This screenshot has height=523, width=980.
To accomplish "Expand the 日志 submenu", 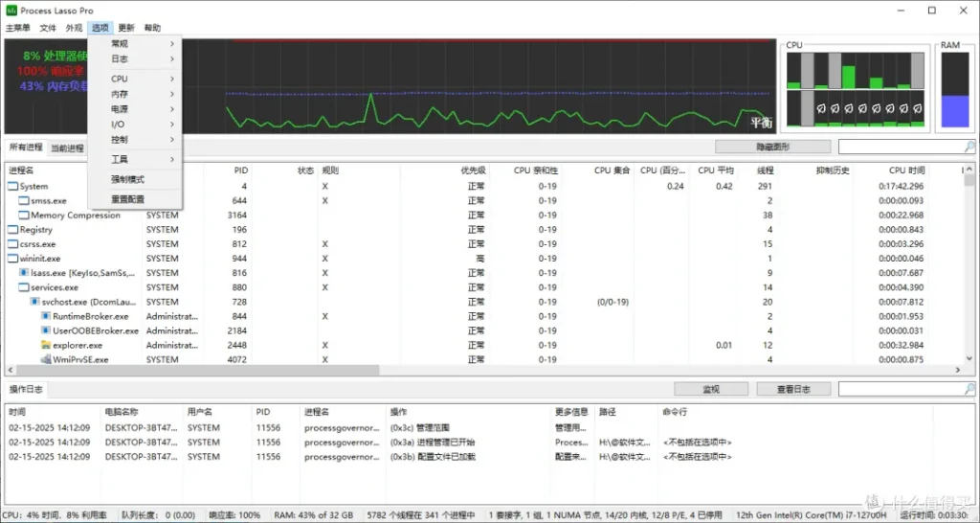I will [x=134, y=58].
